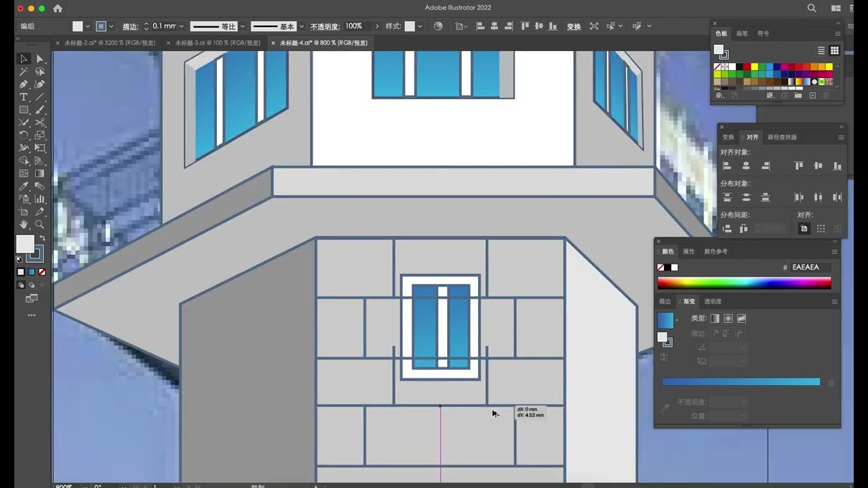This screenshot has height=488, width=868.
Task: Swap fill and stroke arrows in toolbox
Action: pos(42,239)
